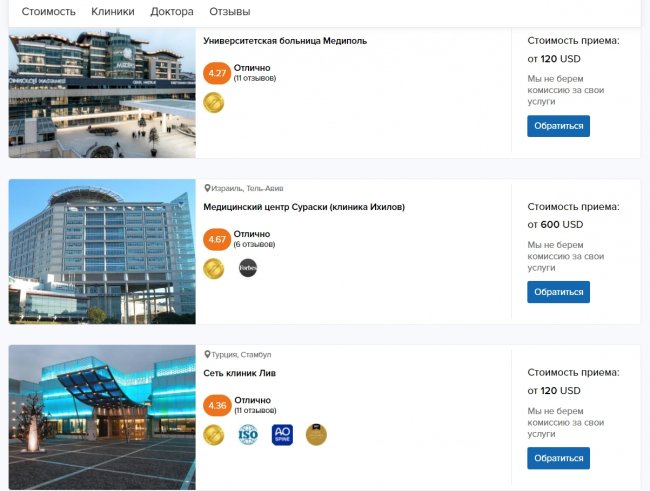Click the location pin icon next to Турция, Стамбул
The image size is (650, 491).
click(x=207, y=354)
